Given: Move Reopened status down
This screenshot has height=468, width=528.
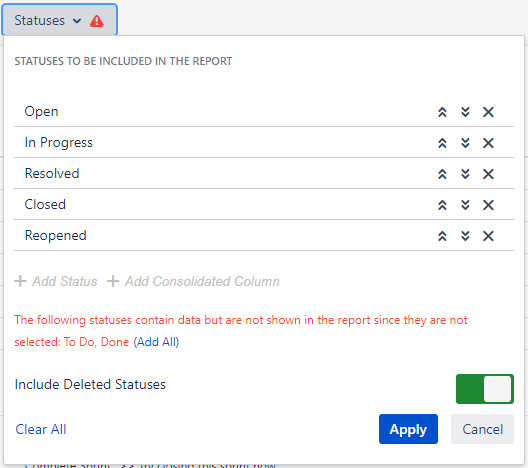Looking at the screenshot, I should tap(465, 236).
